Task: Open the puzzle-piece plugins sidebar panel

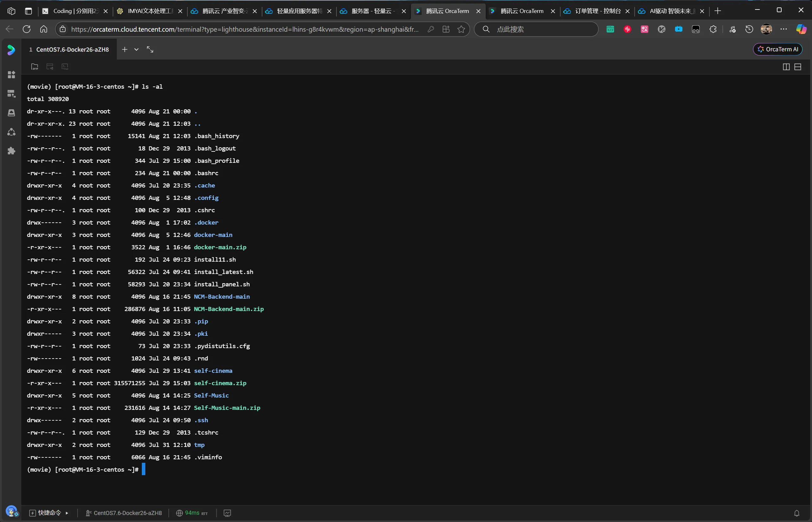Action: [x=11, y=151]
